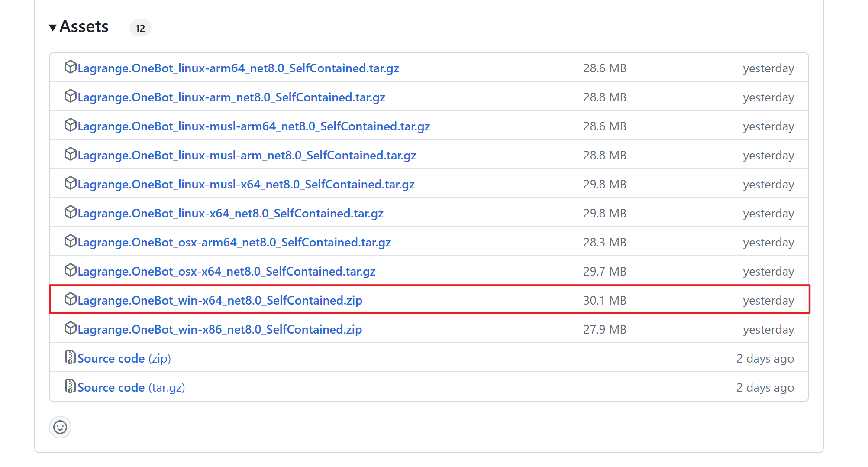Click file icon beside Source code (tar.gz)
868x467 pixels.
tap(70, 386)
